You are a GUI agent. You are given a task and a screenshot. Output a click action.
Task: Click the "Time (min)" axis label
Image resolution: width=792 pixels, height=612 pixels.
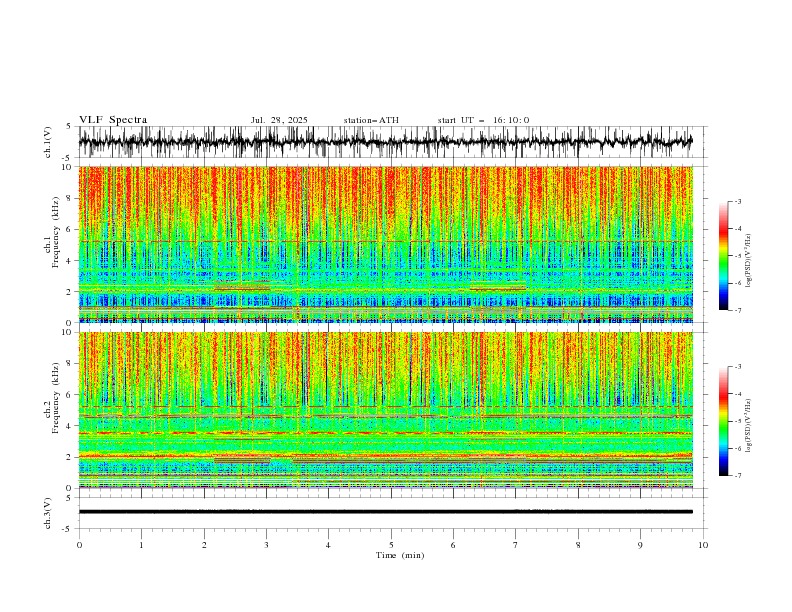[400, 555]
